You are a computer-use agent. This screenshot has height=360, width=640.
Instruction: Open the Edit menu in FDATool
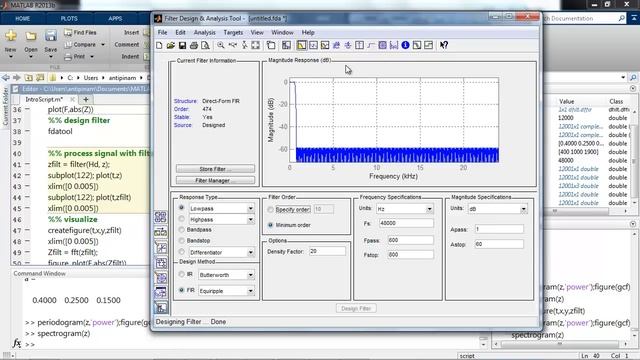tap(180, 32)
